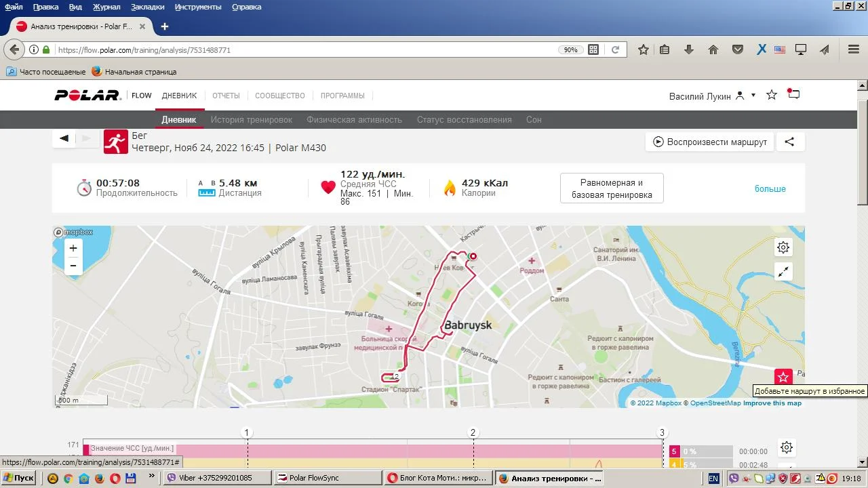Click the 90% zoom level indicator
Screen dimensions: 868x488
[570, 49]
